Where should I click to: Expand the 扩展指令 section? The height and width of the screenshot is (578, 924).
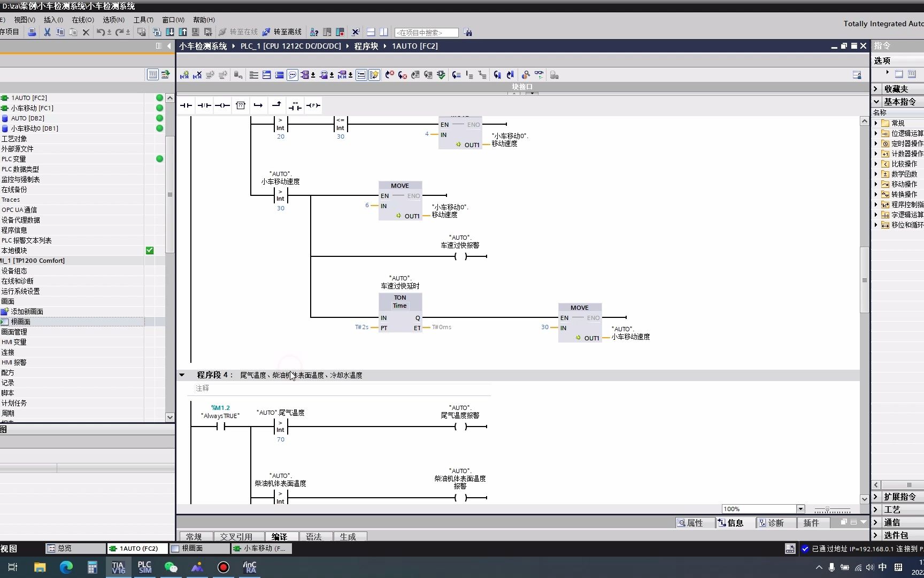pos(876,497)
